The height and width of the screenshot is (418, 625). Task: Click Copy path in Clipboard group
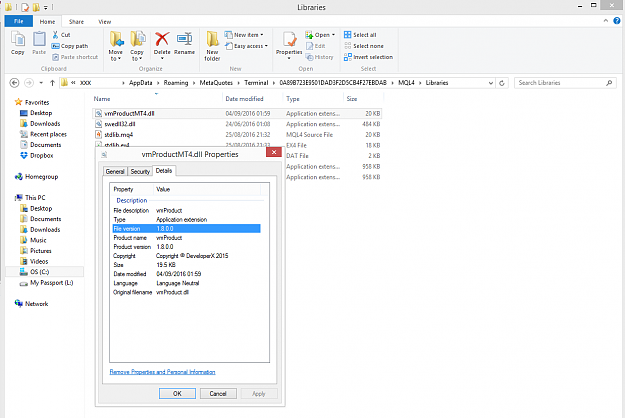pos(70,46)
